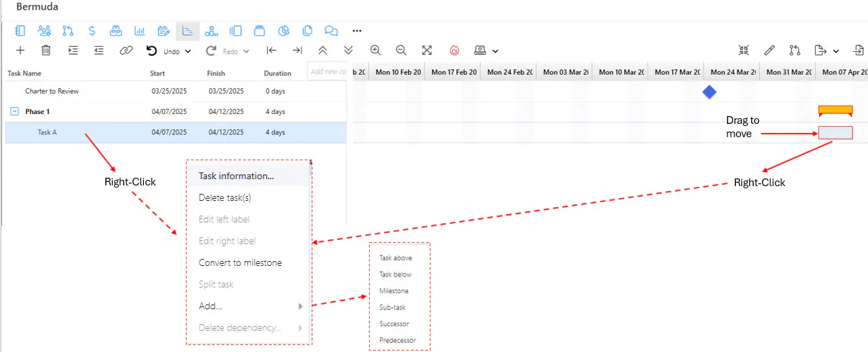Click the Task Name column header

pyautogui.click(x=24, y=73)
